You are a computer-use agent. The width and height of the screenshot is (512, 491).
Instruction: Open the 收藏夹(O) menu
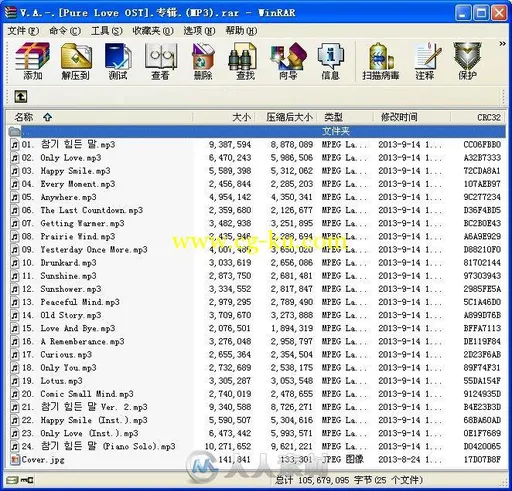coord(153,31)
